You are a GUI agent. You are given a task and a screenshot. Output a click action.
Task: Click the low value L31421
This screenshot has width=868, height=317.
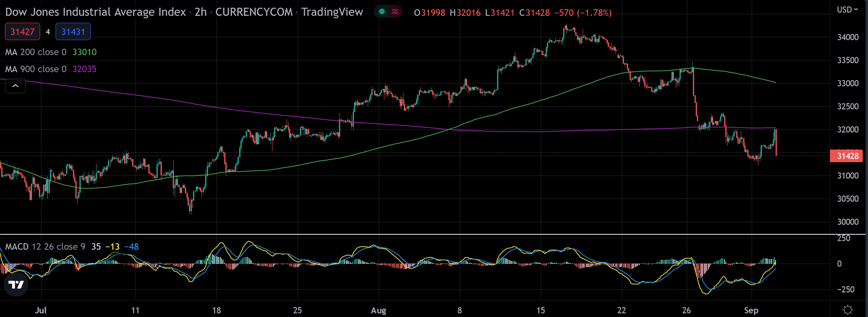pyautogui.click(x=500, y=13)
